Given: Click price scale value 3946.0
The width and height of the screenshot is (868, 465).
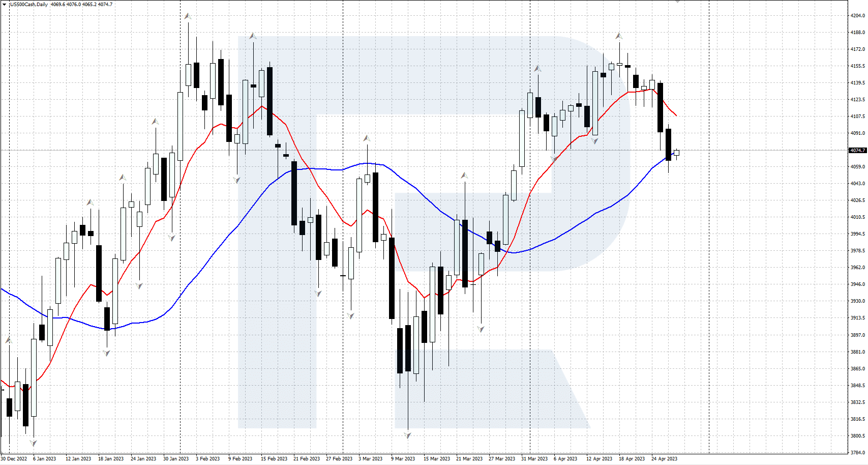Looking at the screenshot, I should 858,284.
